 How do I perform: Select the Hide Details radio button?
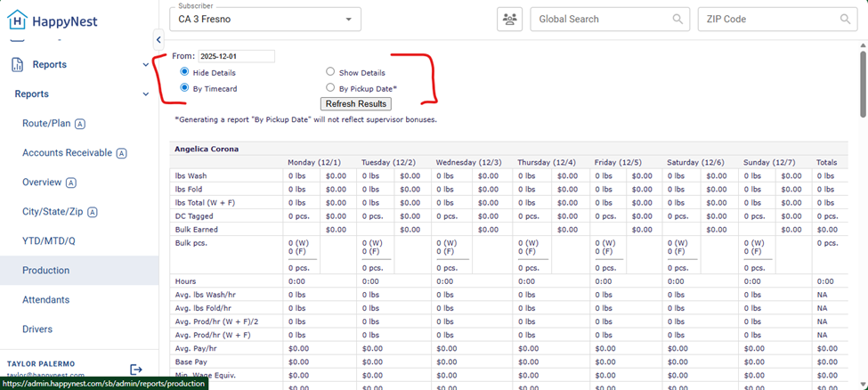184,72
